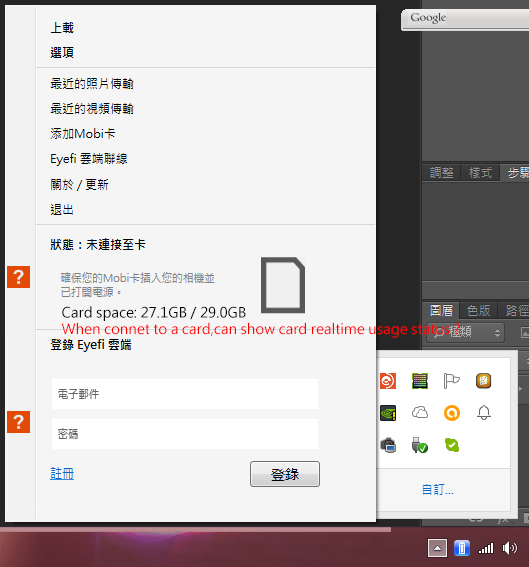Open the orange ring tray icon
The image size is (529, 567).
452,413
